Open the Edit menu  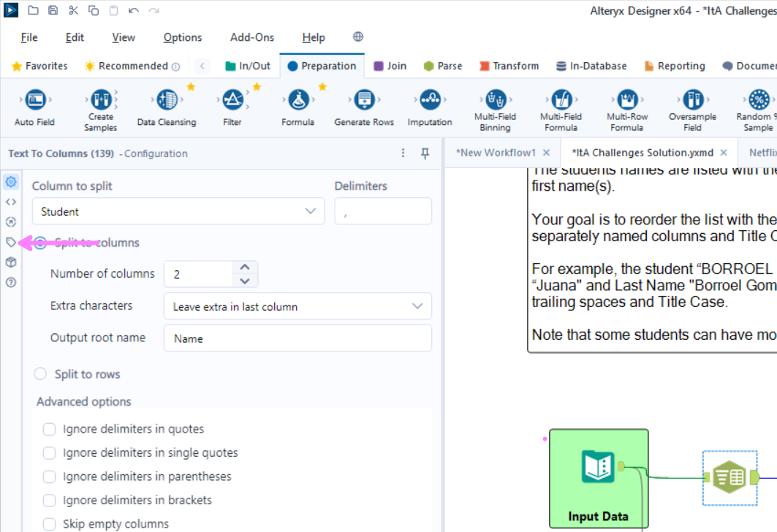coord(75,37)
